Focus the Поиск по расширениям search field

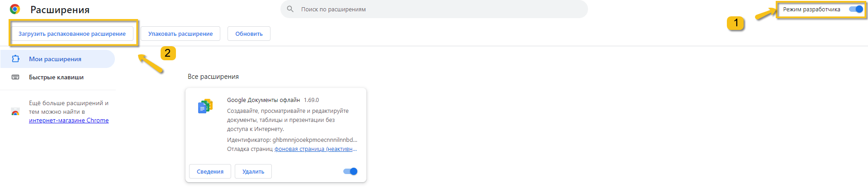coord(434,9)
